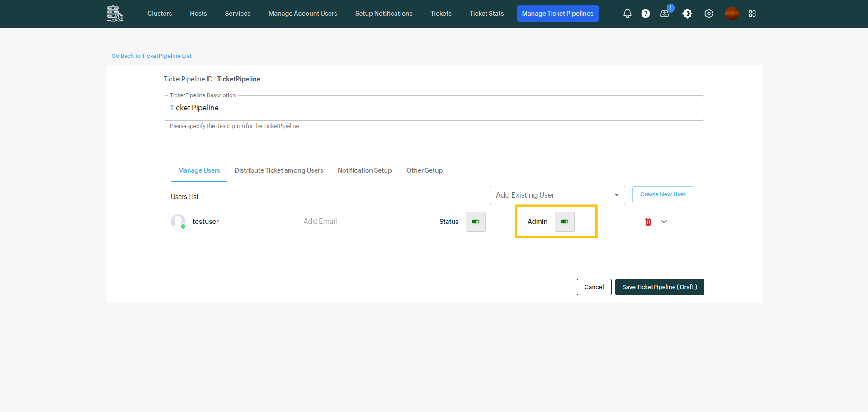The image size is (868, 412).
Task: Toggle dark mode theme icon
Action: tap(687, 14)
